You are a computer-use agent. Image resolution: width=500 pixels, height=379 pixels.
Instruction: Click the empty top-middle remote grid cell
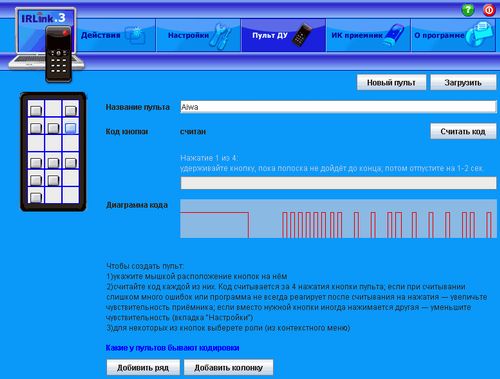pos(53,108)
